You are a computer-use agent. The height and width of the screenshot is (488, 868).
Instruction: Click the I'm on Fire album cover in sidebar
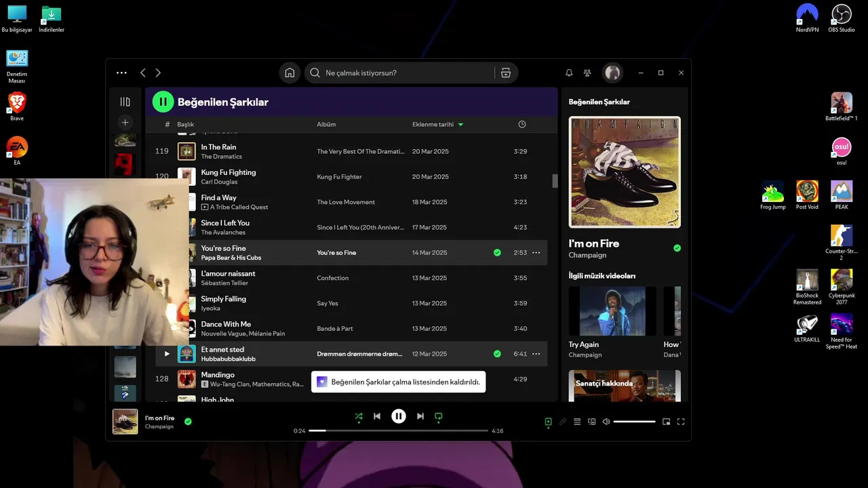[625, 172]
